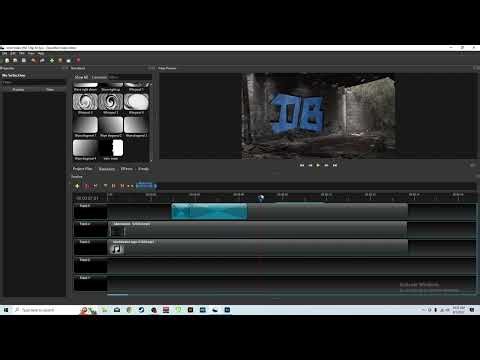The width and height of the screenshot is (480, 360).
Task: Play the video preview
Action: [318, 165]
